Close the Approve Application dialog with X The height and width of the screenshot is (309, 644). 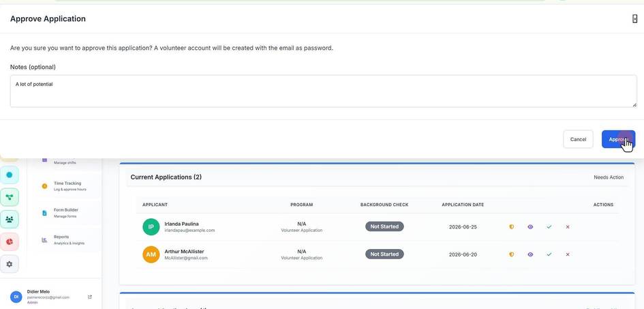pyautogui.click(x=634, y=18)
